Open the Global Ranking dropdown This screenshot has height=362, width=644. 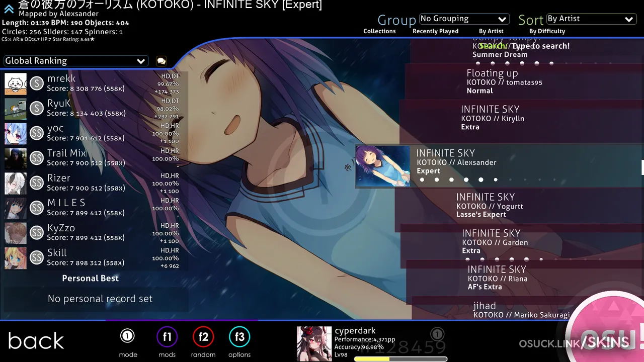pos(75,61)
